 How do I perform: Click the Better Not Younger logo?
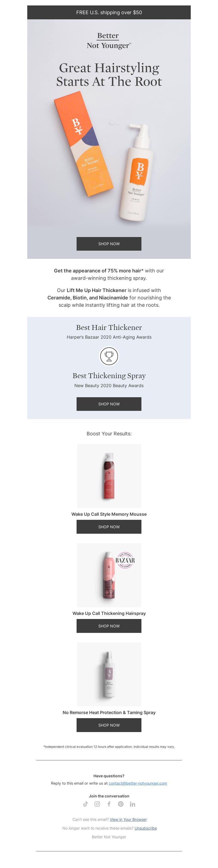coord(109,41)
